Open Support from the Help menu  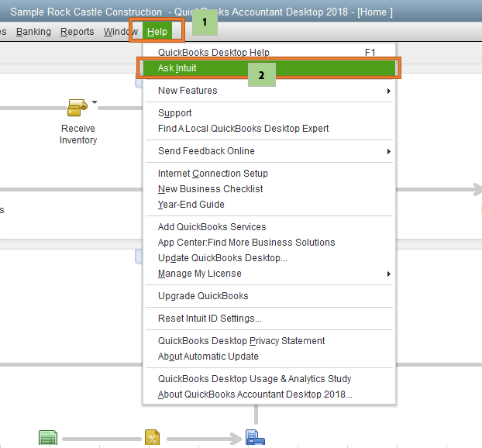click(x=269, y=113)
